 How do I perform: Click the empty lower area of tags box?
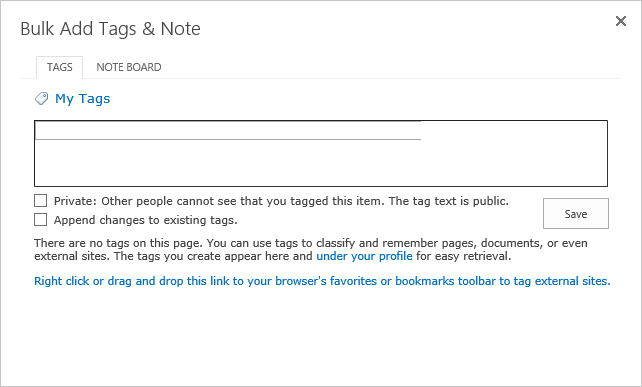click(x=321, y=164)
